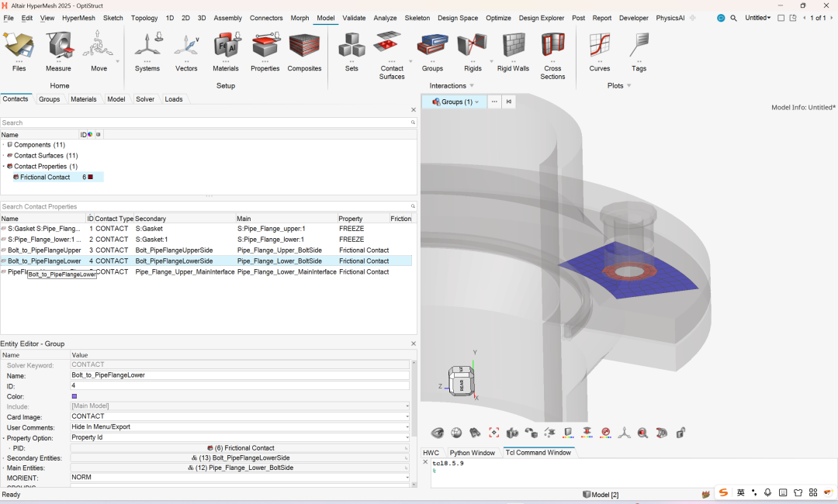The height and width of the screenshot is (504, 838).
Task: Click the Measure tool icon
Action: click(58, 47)
